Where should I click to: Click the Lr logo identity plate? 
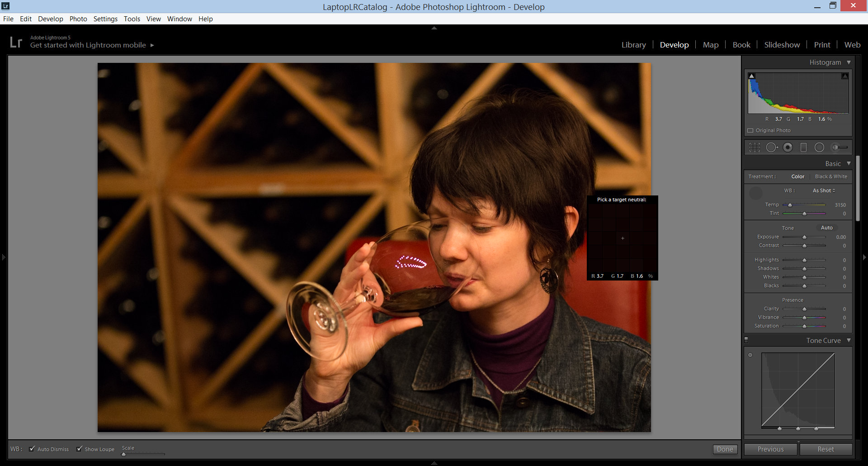[x=16, y=42]
